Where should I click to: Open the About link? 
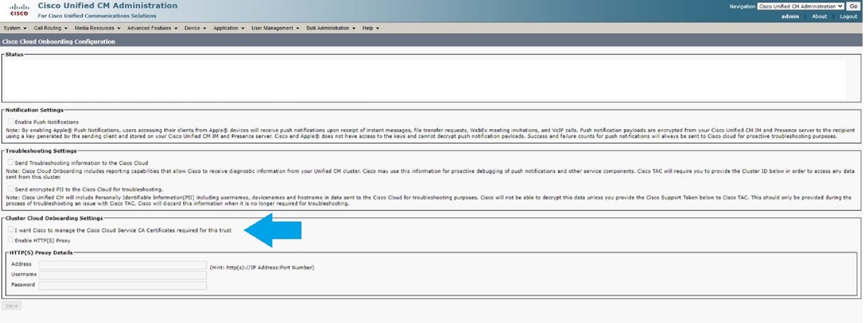[819, 16]
